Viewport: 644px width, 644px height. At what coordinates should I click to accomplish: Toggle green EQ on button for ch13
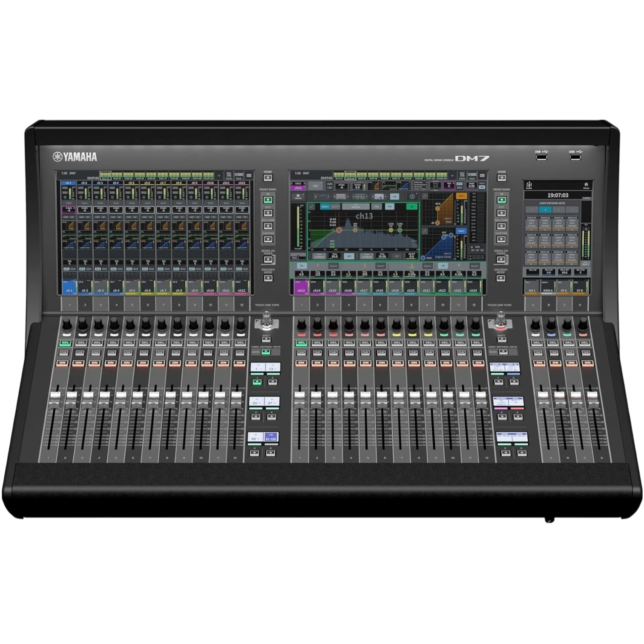[x=412, y=207]
